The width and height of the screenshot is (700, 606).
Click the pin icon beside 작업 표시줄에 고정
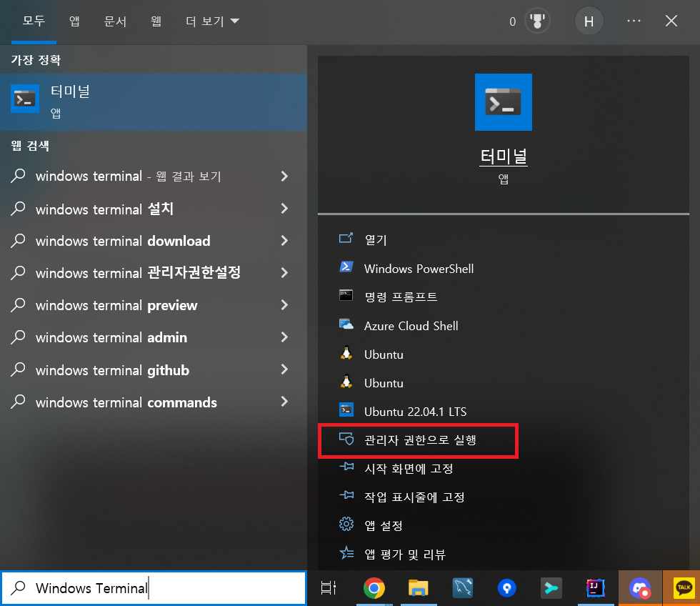tap(346, 495)
